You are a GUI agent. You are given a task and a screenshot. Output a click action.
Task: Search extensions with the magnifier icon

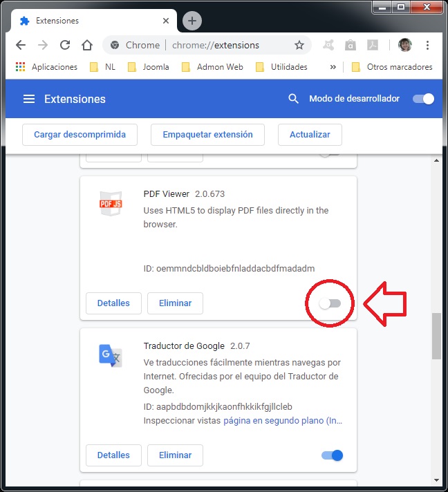[293, 99]
